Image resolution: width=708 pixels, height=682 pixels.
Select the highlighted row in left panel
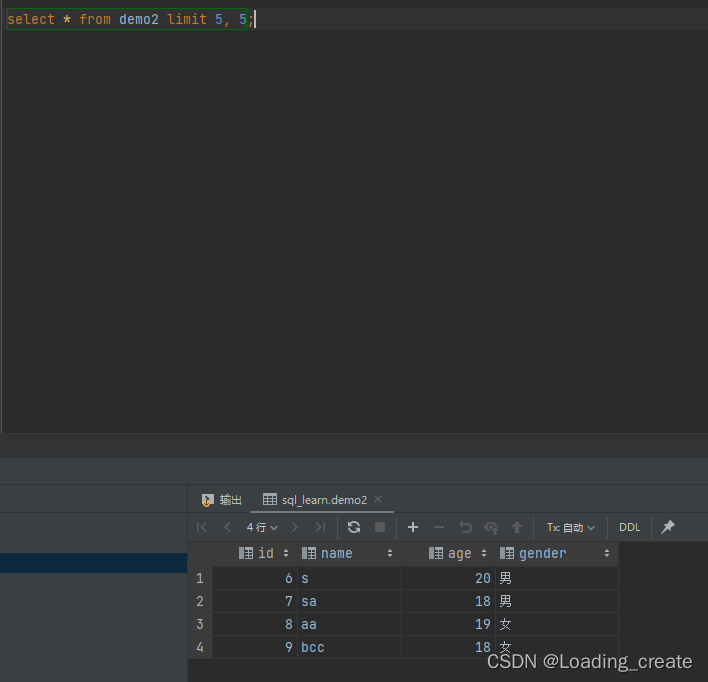click(93, 563)
